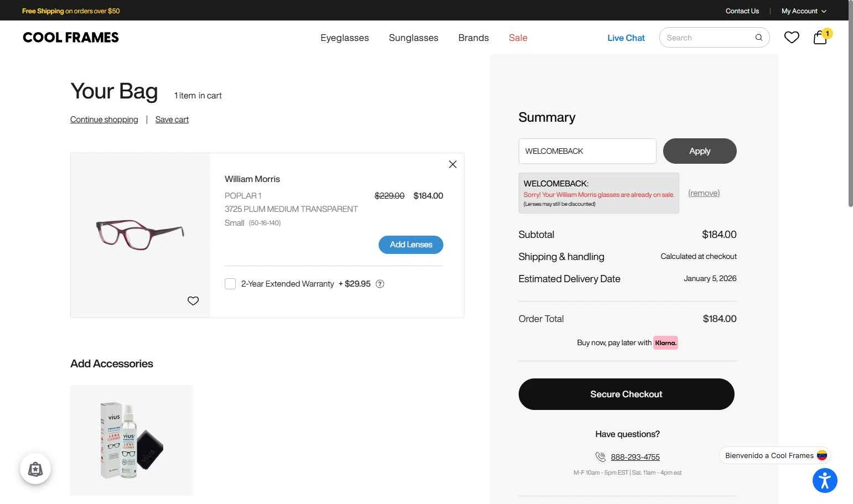Click the Order Total amount $184.00
Screen dimensions: 853x504
pos(720,319)
